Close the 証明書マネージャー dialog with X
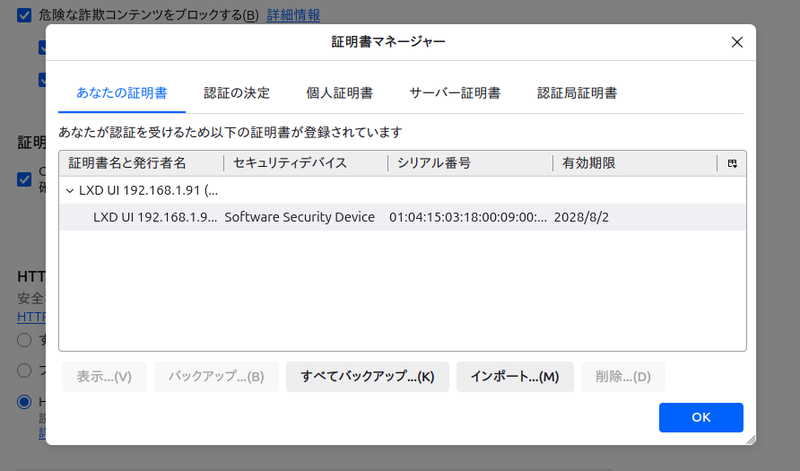Screen dimensions: 800x471 click(x=737, y=42)
